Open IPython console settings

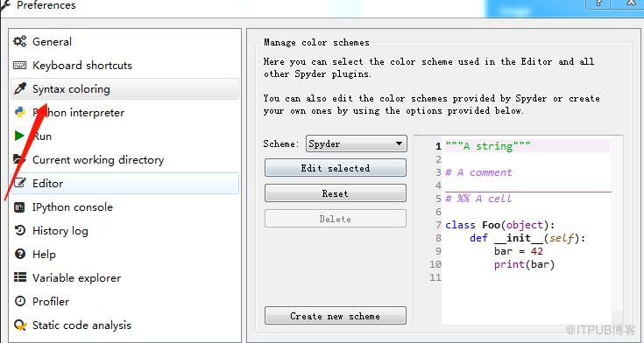[124, 207]
